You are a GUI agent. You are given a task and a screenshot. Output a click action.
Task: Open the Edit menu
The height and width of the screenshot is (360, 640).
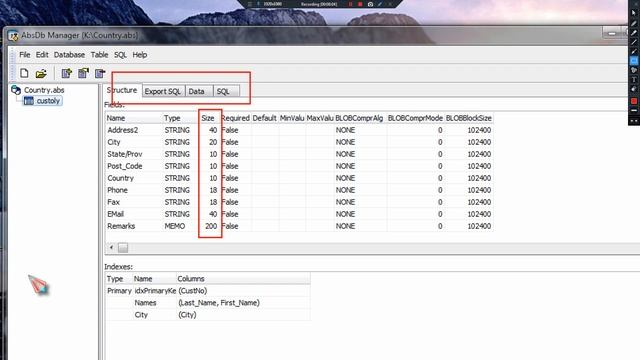click(x=42, y=55)
